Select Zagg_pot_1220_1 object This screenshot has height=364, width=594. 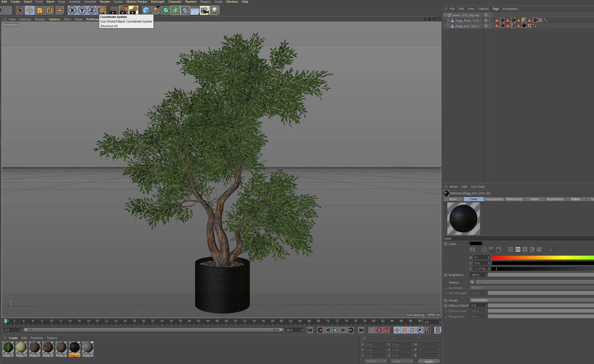pyautogui.click(x=467, y=26)
